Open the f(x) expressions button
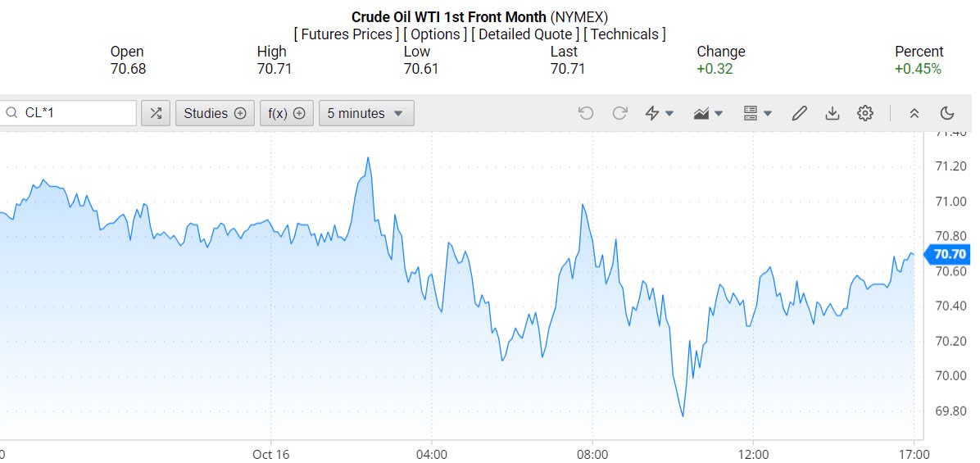 (x=287, y=113)
